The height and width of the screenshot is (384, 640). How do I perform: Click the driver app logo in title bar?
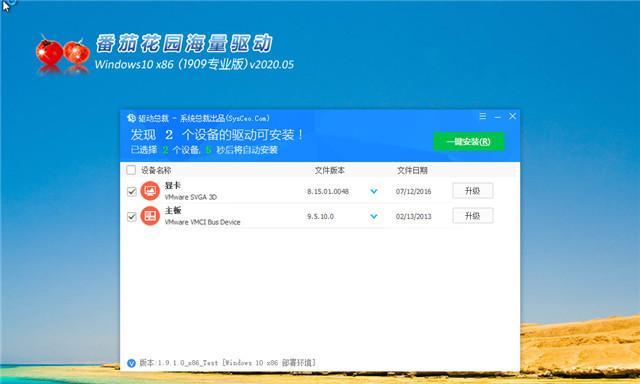pos(131,118)
